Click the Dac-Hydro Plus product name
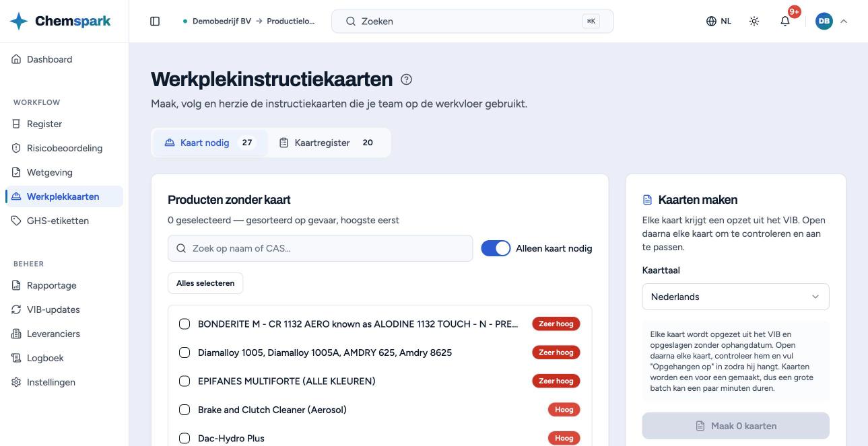Viewport: 868px width, 446px height. click(x=231, y=439)
